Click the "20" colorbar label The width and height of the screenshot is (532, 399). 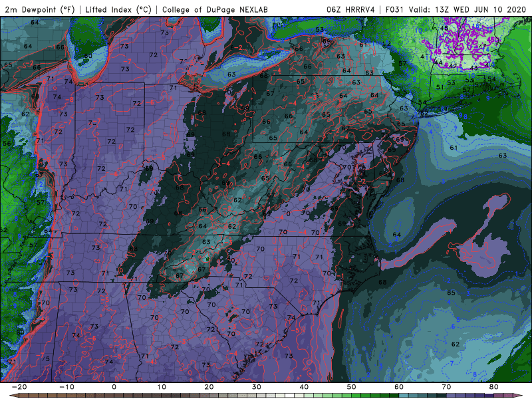point(209,387)
